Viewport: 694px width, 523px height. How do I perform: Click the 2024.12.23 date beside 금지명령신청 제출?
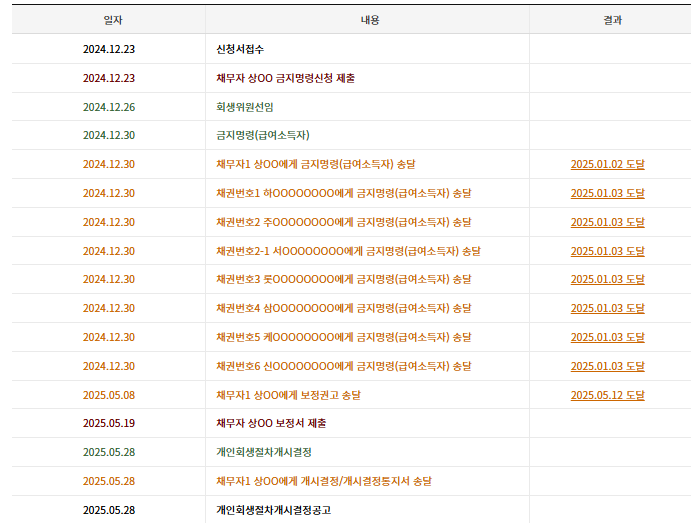click(x=109, y=78)
